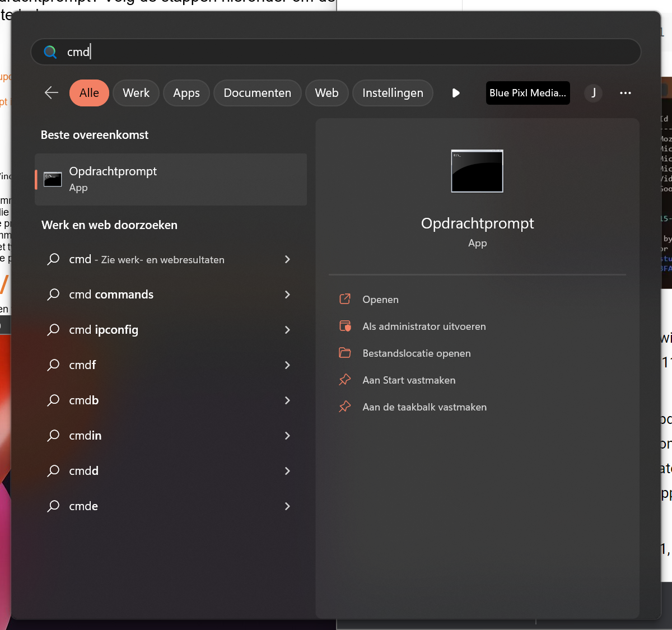672x630 pixels.
Task: Select the Documenten filter tab
Action: click(257, 93)
